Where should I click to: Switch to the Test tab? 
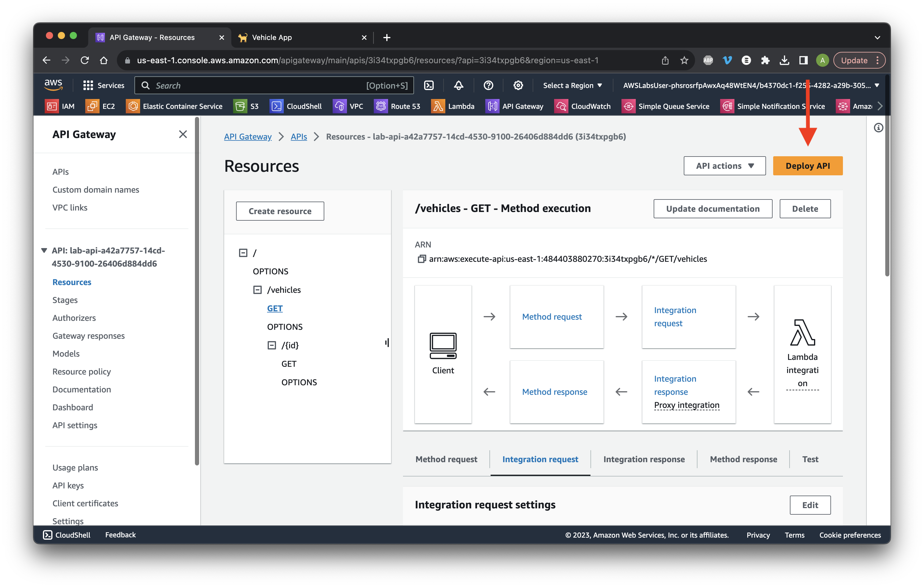tap(810, 459)
